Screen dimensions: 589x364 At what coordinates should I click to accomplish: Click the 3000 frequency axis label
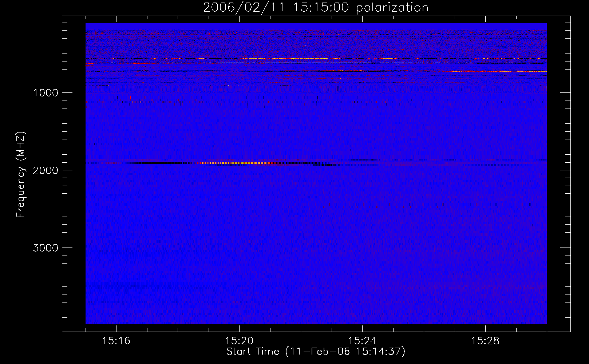(x=46, y=248)
